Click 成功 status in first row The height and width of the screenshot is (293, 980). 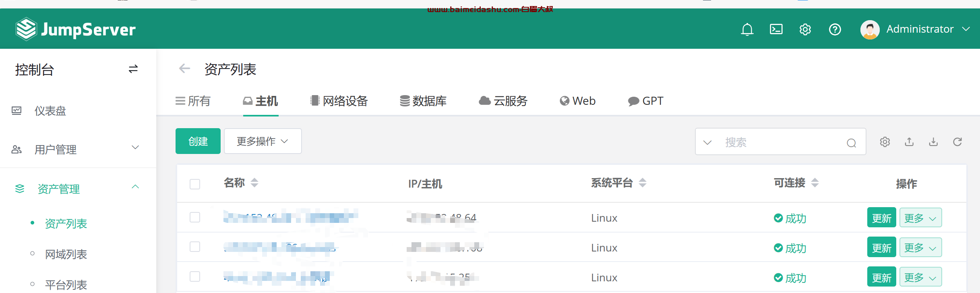pos(790,218)
